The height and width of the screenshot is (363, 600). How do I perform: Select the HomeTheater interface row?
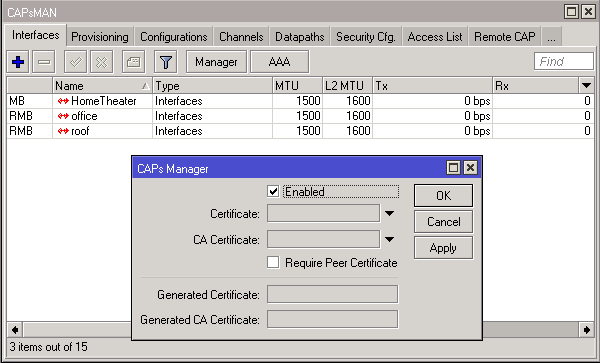pos(300,101)
